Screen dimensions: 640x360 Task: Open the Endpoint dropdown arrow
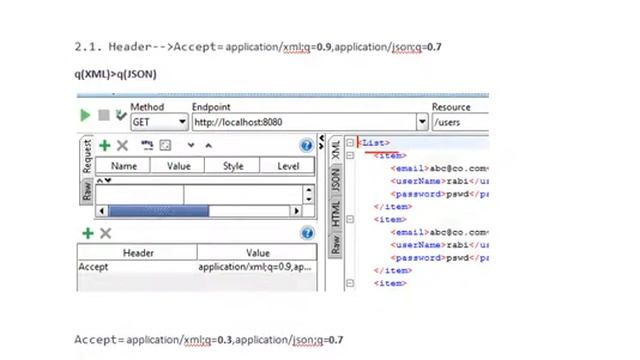pos(422,122)
